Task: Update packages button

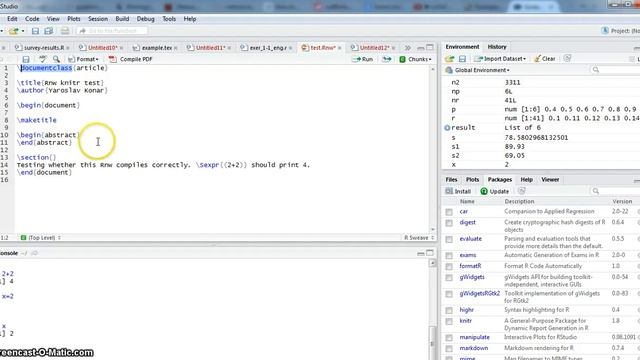Action: click(x=494, y=191)
